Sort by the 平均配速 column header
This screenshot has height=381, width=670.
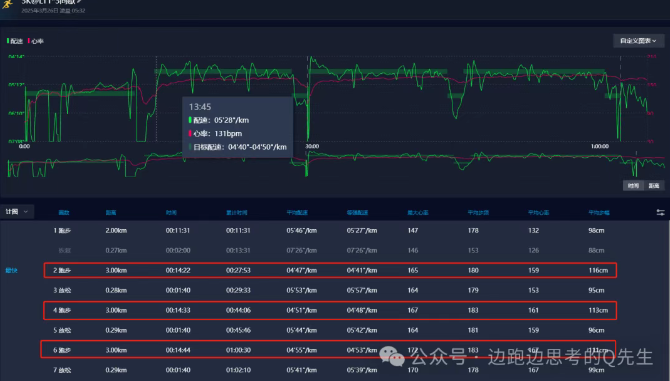pyautogui.click(x=297, y=212)
